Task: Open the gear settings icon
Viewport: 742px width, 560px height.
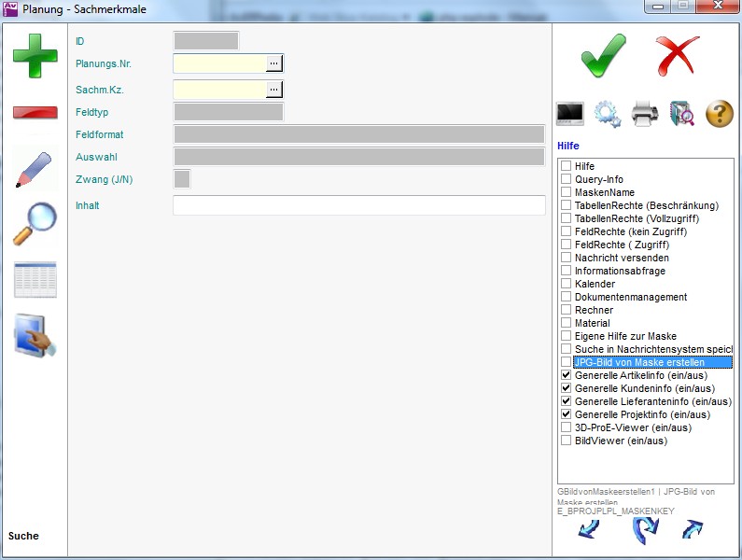Action: [x=608, y=114]
